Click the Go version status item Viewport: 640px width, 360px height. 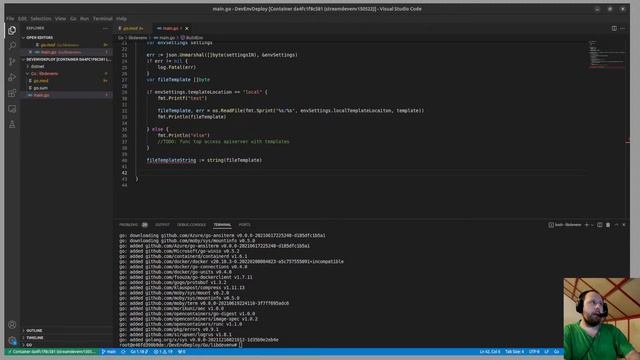click(139, 351)
